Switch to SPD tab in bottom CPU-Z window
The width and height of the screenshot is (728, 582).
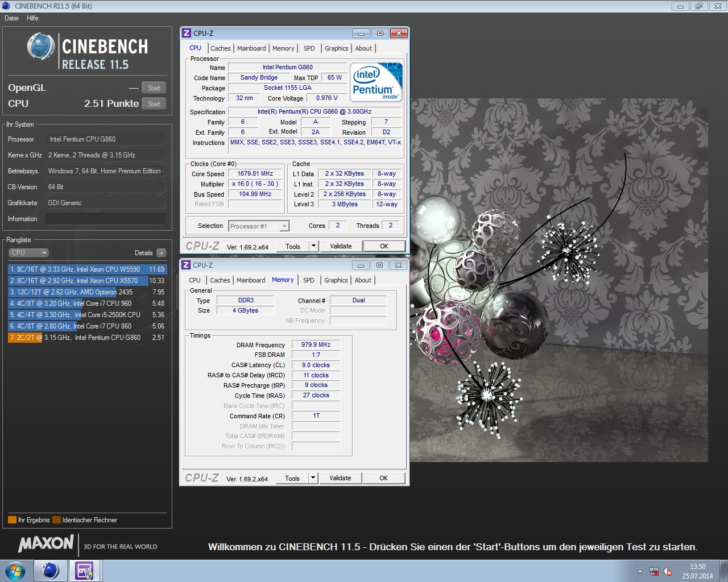tap(309, 280)
